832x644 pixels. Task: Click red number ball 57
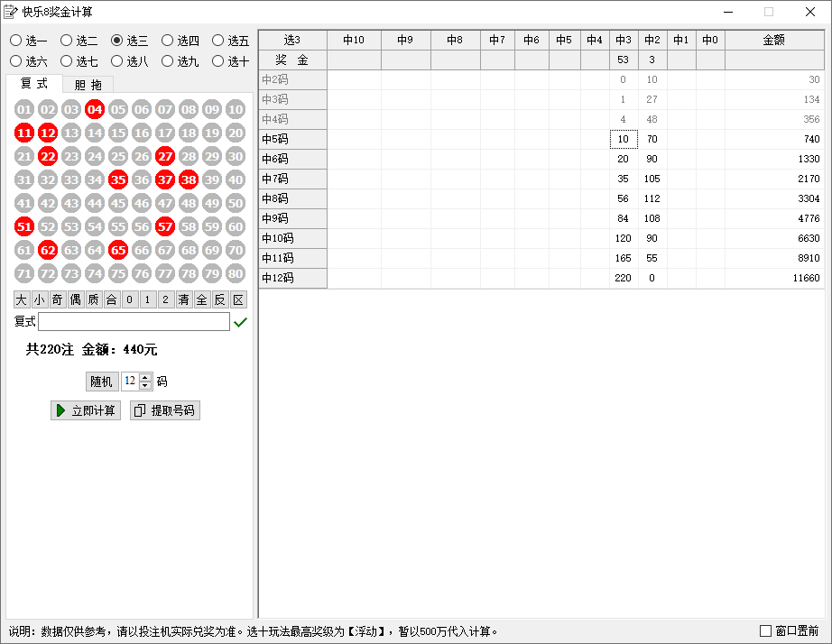[x=165, y=227]
